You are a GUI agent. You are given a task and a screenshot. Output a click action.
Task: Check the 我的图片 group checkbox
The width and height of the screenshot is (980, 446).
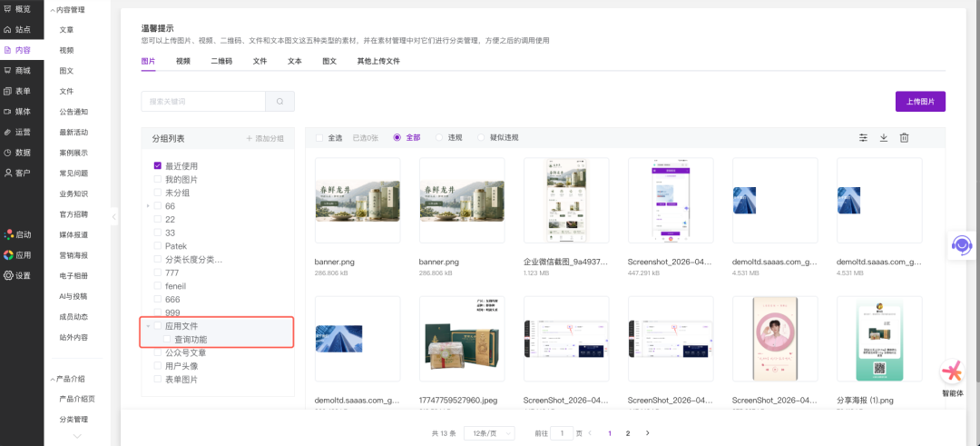(x=158, y=180)
